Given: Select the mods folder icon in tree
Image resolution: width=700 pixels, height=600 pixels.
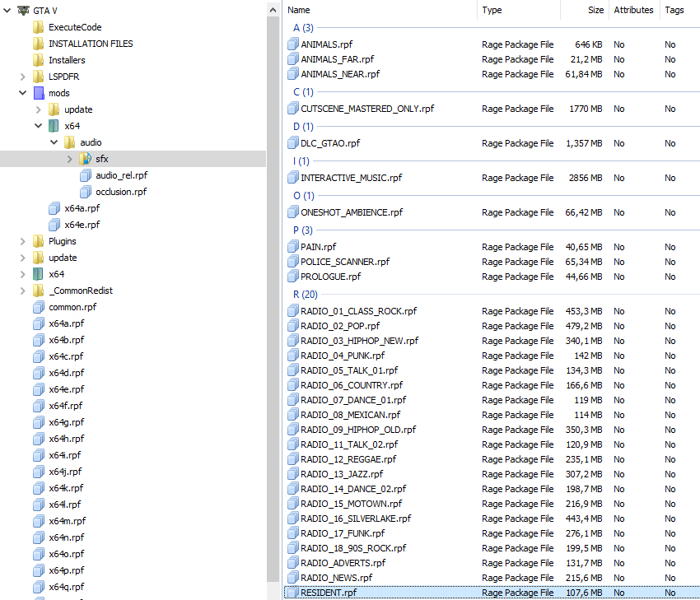Looking at the screenshot, I should point(39,93).
